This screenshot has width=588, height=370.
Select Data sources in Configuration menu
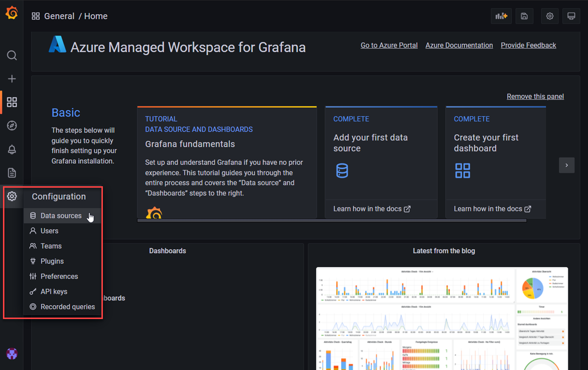pyautogui.click(x=62, y=216)
